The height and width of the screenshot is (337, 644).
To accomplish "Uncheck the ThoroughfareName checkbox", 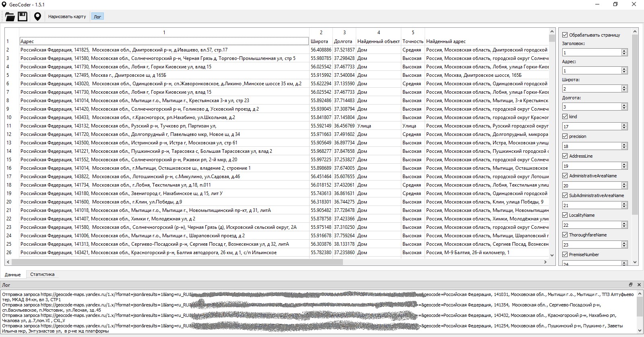I will (565, 235).
